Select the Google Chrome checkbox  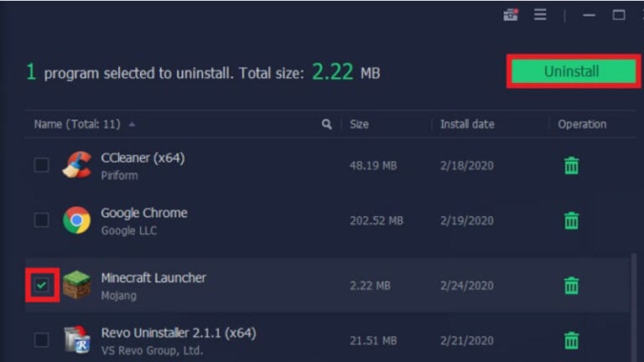[x=41, y=220]
